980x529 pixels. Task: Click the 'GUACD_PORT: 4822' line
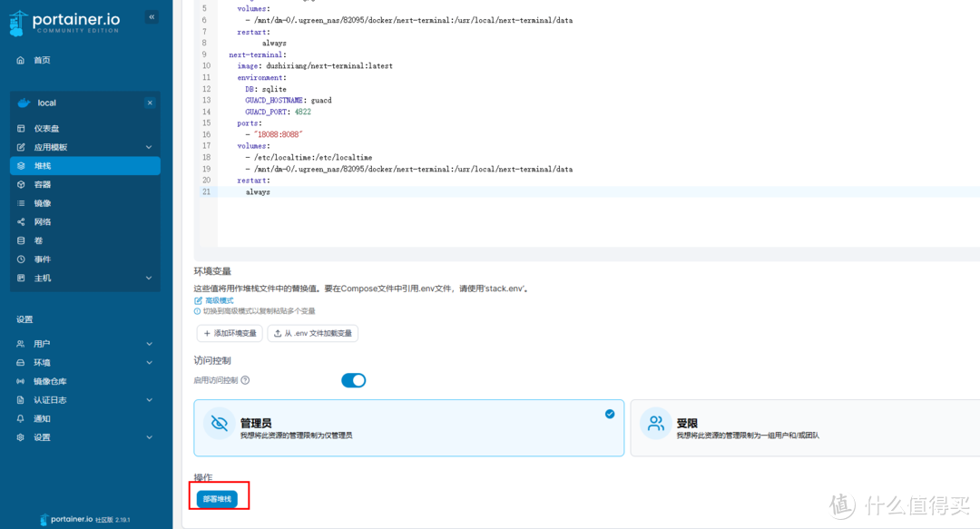[x=278, y=112]
